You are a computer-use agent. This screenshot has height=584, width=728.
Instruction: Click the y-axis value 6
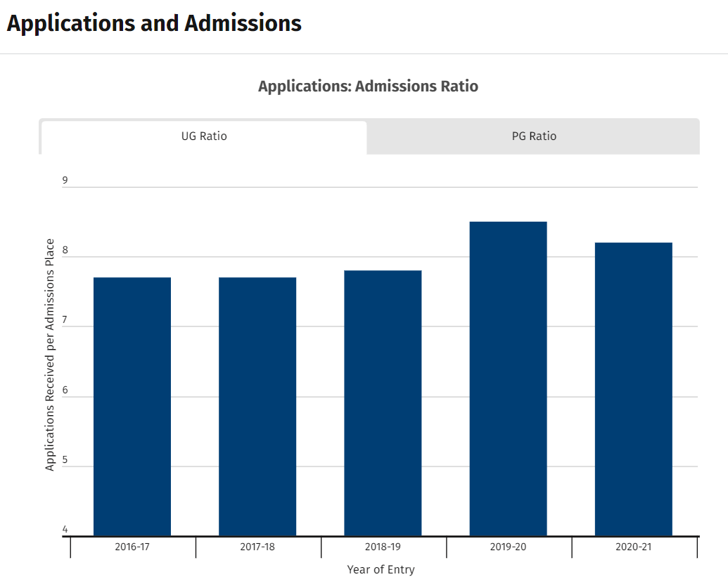tap(65, 390)
